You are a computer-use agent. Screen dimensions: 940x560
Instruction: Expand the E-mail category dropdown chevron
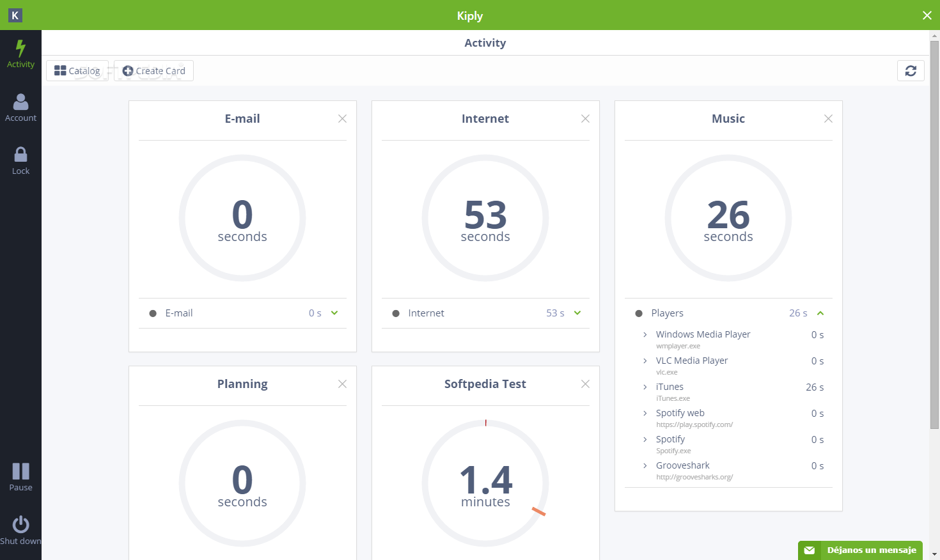(x=333, y=313)
